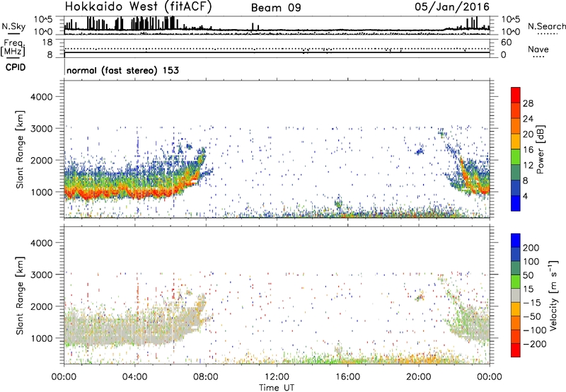Click the '200' tick on the Velocity scale
This screenshot has width=566, height=392.
point(531,248)
